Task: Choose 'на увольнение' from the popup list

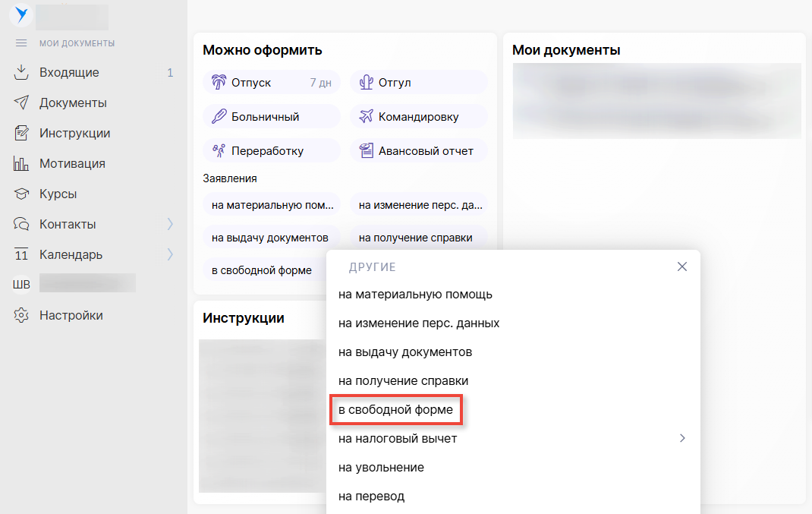Action: coord(381,468)
